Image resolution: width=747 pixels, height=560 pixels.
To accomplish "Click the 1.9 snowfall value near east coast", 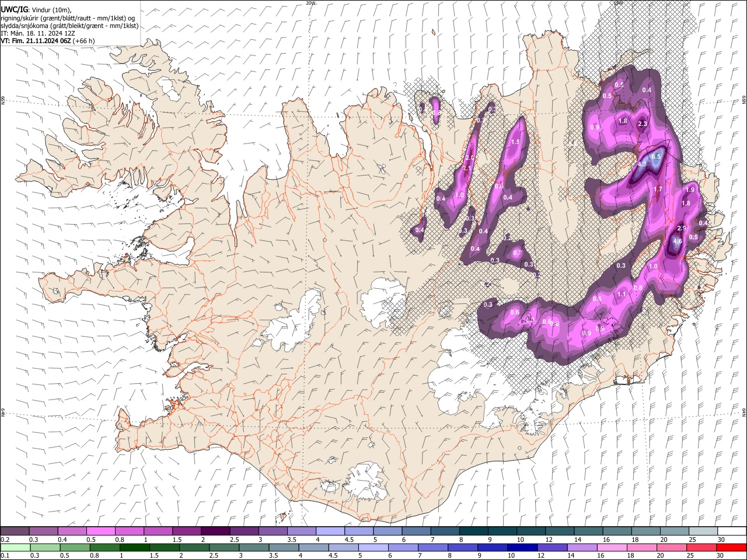I will [x=690, y=190].
